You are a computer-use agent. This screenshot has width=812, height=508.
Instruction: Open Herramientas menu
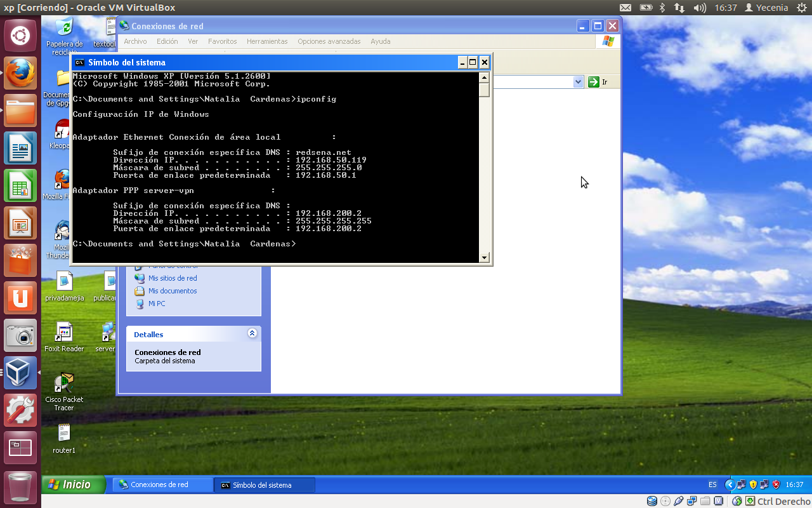tap(267, 41)
